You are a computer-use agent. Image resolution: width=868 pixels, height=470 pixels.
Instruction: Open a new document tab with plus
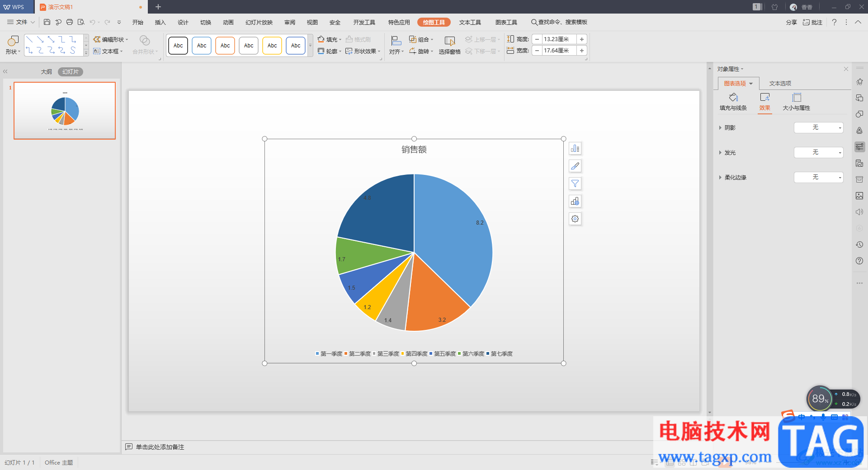pos(158,7)
